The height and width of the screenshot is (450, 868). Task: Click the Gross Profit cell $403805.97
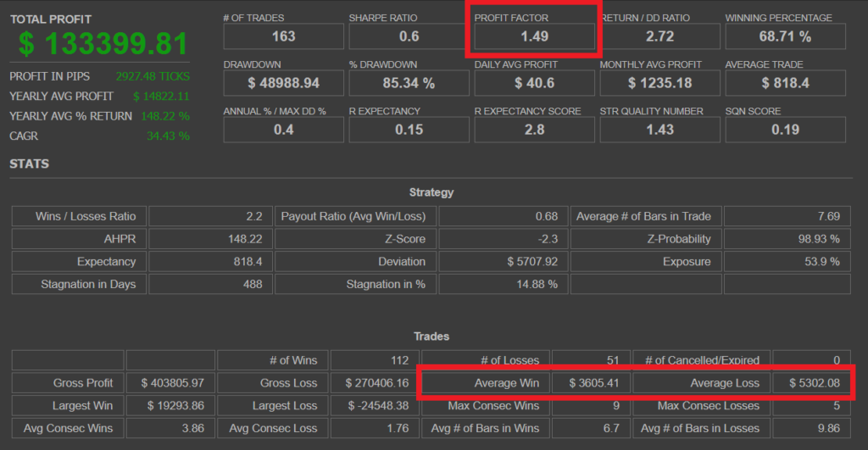pos(173,383)
